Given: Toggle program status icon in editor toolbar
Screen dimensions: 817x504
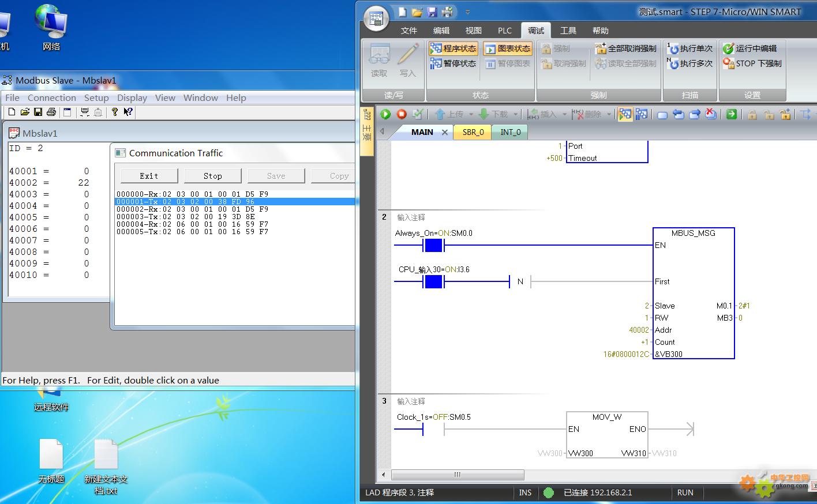Looking at the screenshot, I should coord(625,114).
